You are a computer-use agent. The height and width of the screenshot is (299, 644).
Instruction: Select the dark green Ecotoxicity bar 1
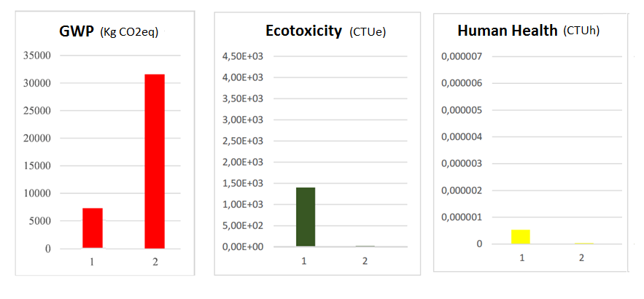pos(305,217)
